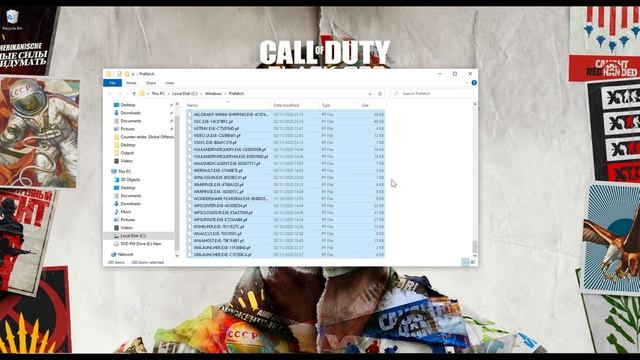Go up one folder level with the Up arrow
Viewport: 640px width, 360px height.
click(x=134, y=93)
